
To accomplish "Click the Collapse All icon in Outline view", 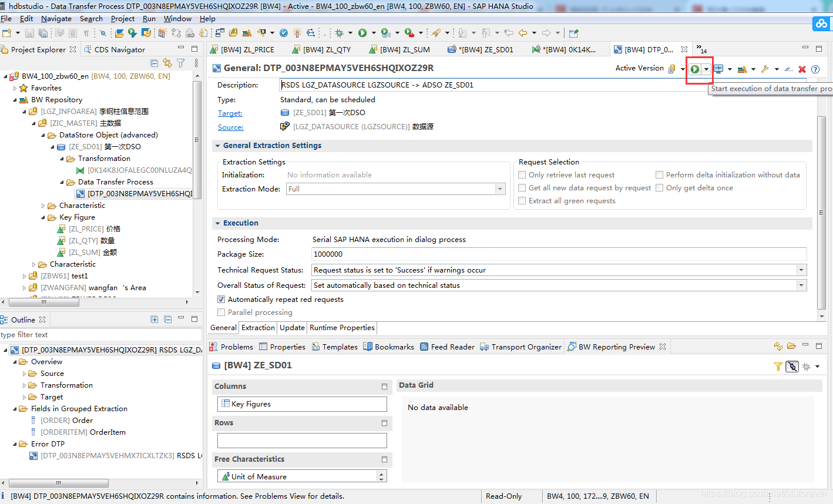I will tap(168, 320).
